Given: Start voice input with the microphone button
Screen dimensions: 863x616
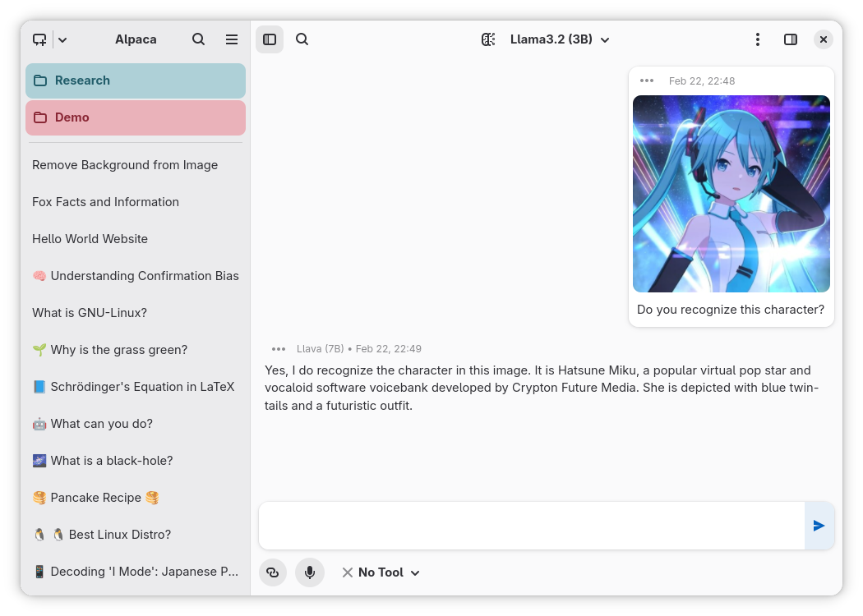Looking at the screenshot, I should 310,572.
